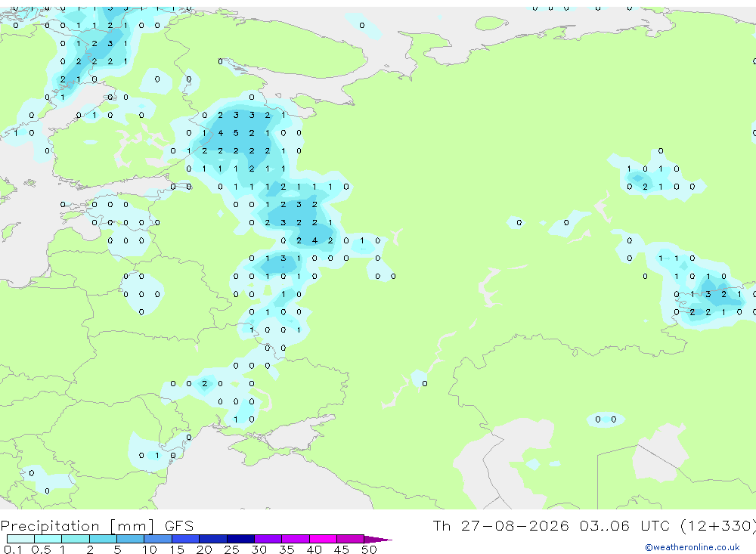Click the 30–35 mm violet legend swatch
756x554 pixels.
click(x=268, y=539)
